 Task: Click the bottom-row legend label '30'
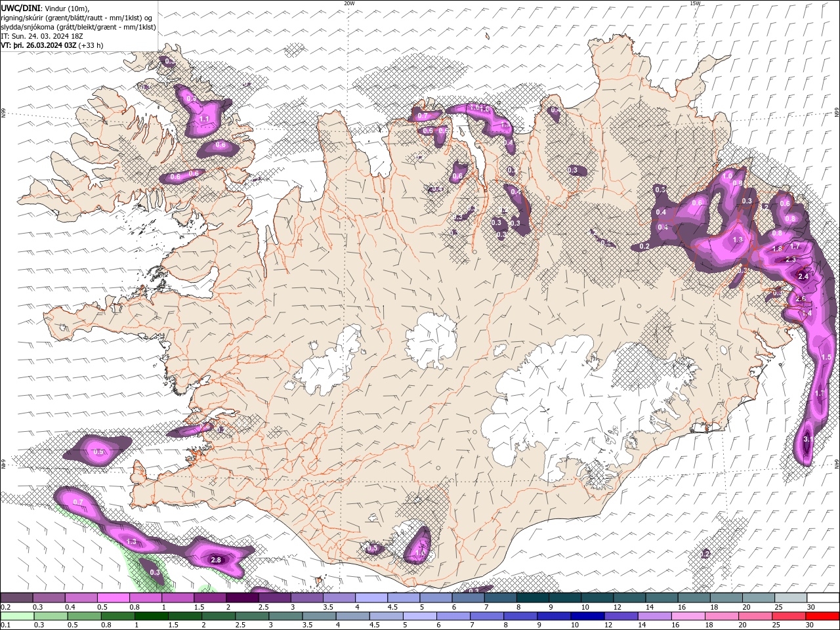pos(808,625)
